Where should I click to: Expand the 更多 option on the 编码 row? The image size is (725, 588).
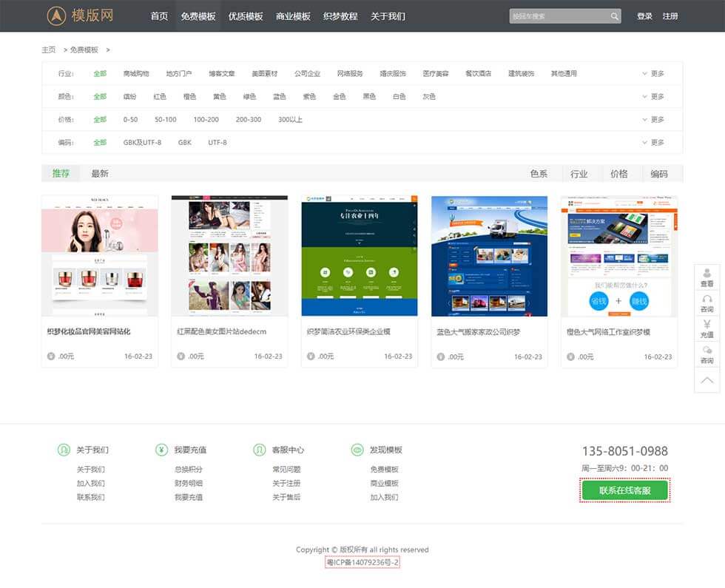point(654,143)
